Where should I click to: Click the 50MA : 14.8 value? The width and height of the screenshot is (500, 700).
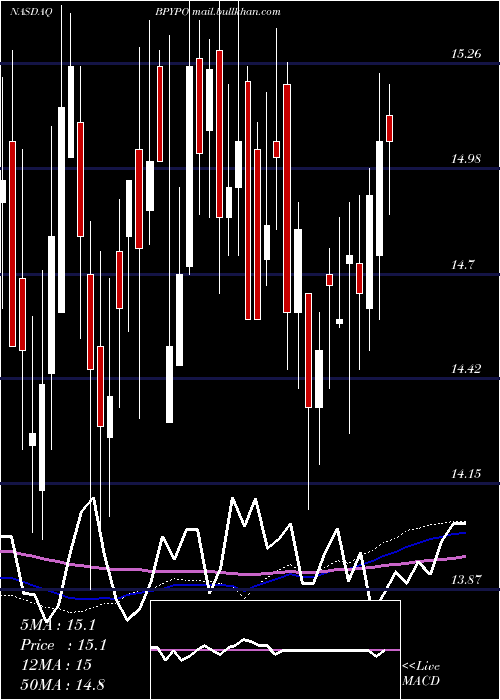click(62, 684)
